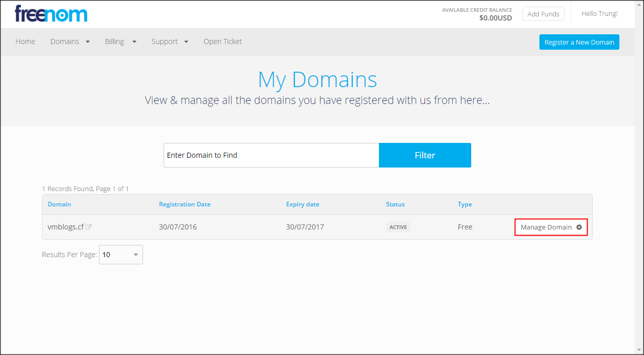This screenshot has height=355, width=644.
Task: Sort by Registration Date column header
Action: 185,204
